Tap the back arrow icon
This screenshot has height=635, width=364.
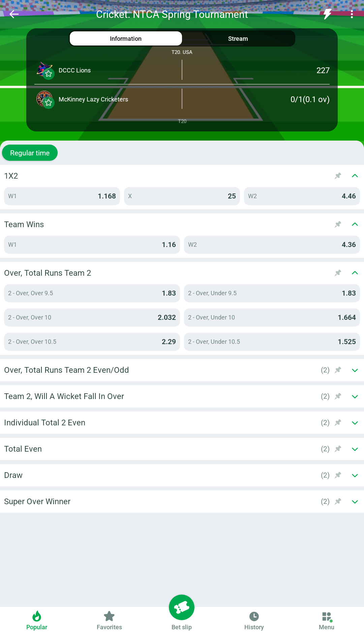coord(14,14)
